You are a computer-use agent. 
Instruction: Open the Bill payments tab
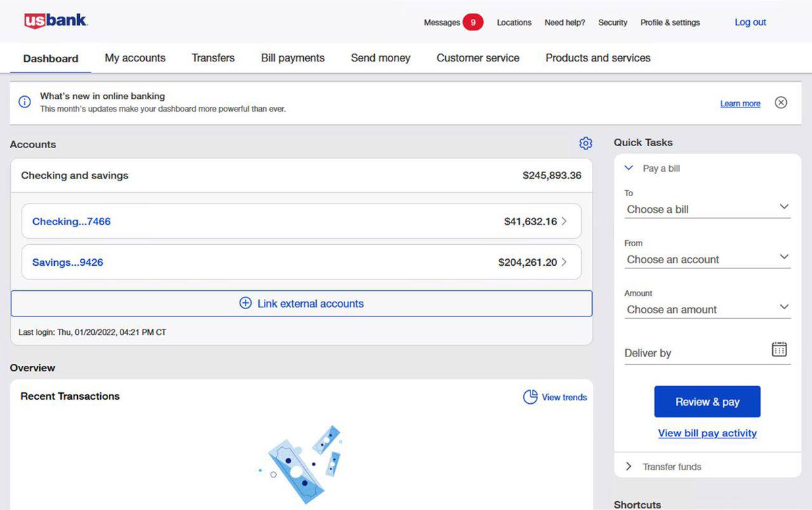293,58
